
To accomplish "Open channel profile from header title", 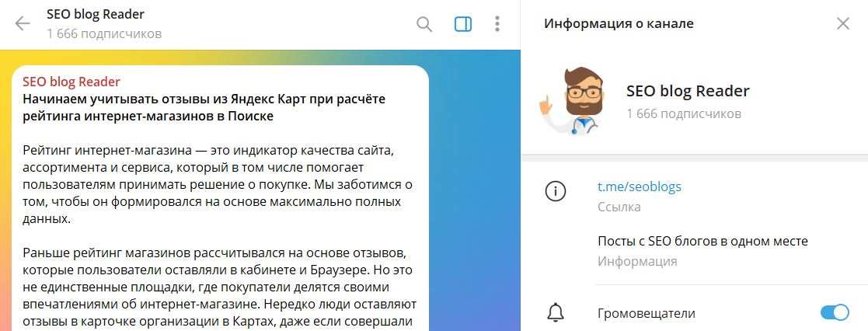I will [96, 15].
